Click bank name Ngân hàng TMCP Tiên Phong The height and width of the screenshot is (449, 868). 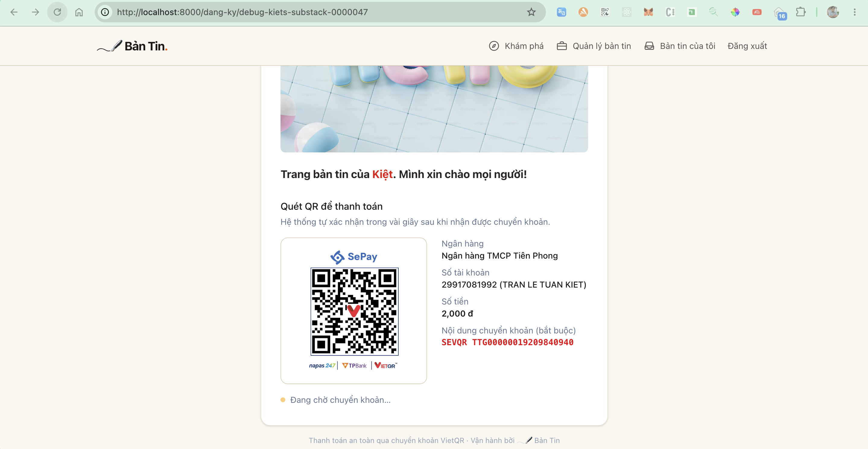point(500,256)
